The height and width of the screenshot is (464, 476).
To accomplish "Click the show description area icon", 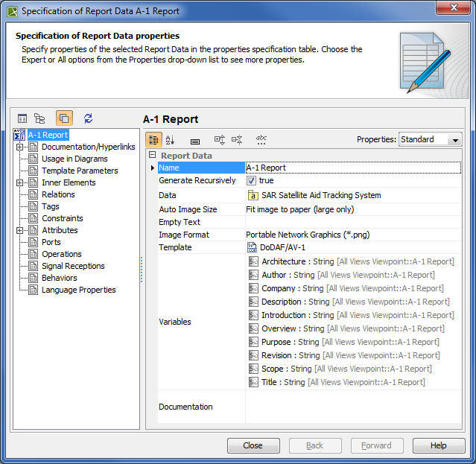I will point(195,142).
